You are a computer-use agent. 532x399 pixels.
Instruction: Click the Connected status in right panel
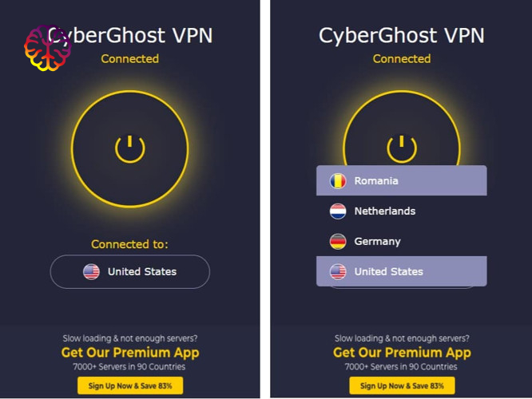click(402, 58)
